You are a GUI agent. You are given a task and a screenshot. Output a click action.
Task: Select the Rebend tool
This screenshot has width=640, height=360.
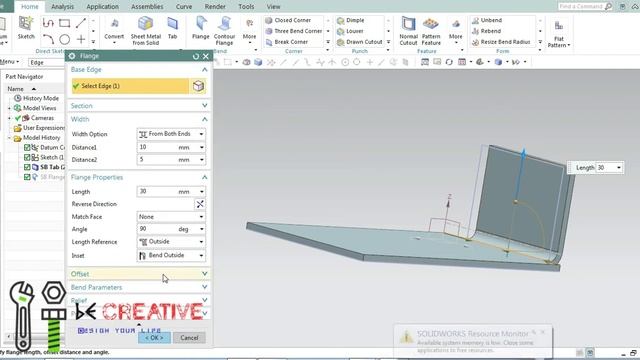click(486, 31)
